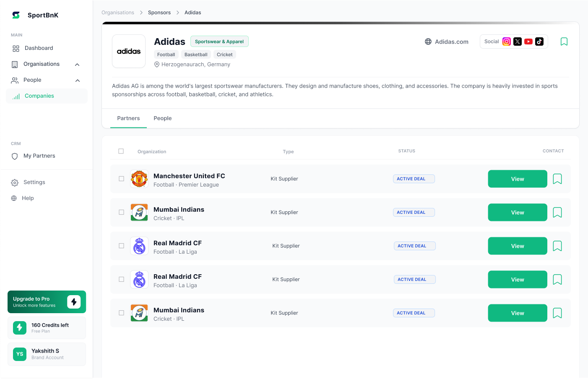The height and width of the screenshot is (379, 588).
Task: Click the My Partners shield icon
Action: 15,156
